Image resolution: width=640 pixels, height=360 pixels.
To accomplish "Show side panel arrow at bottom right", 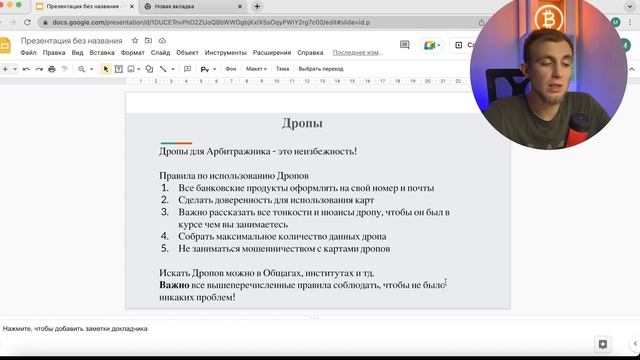I will click(x=635, y=344).
